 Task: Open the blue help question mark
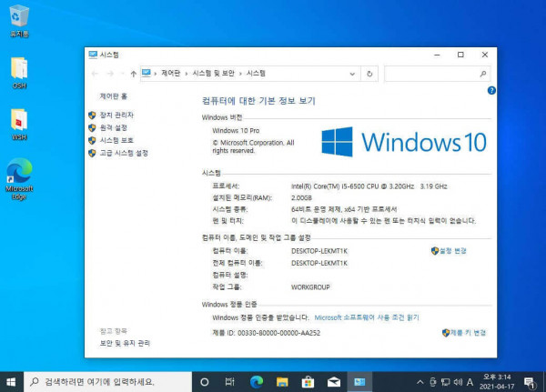pos(491,91)
